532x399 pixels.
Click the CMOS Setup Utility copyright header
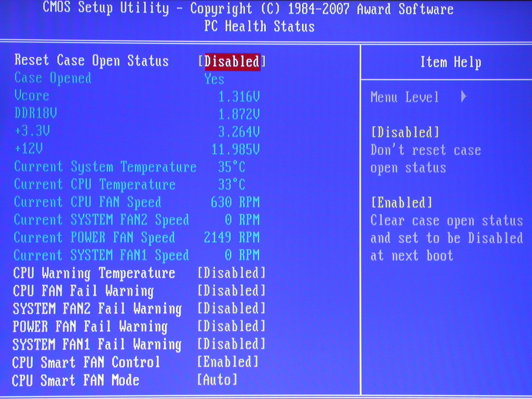tap(248, 8)
